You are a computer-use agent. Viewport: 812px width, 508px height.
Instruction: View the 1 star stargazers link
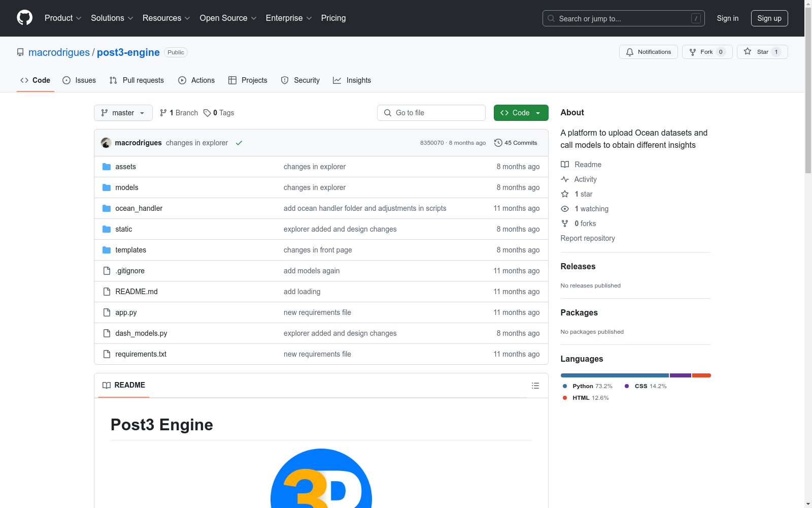coord(577,194)
